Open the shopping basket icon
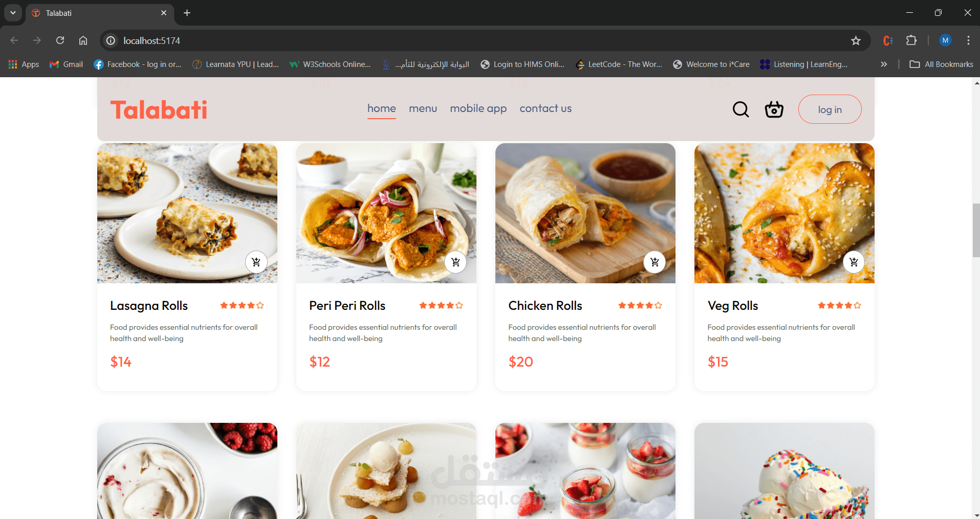Screen dimensions: 980x519 click(774, 109)
